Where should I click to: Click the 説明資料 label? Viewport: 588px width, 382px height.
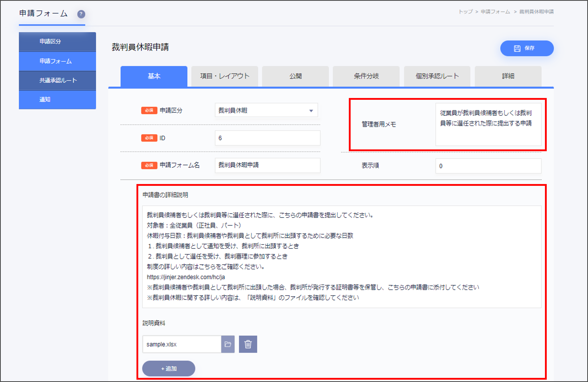coord(154,323)
